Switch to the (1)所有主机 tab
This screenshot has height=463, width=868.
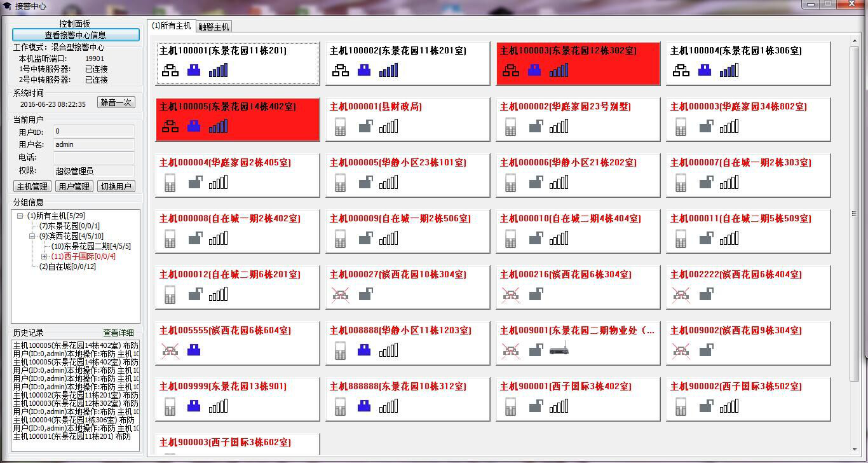pyautogui.click(x=171, y=26)
